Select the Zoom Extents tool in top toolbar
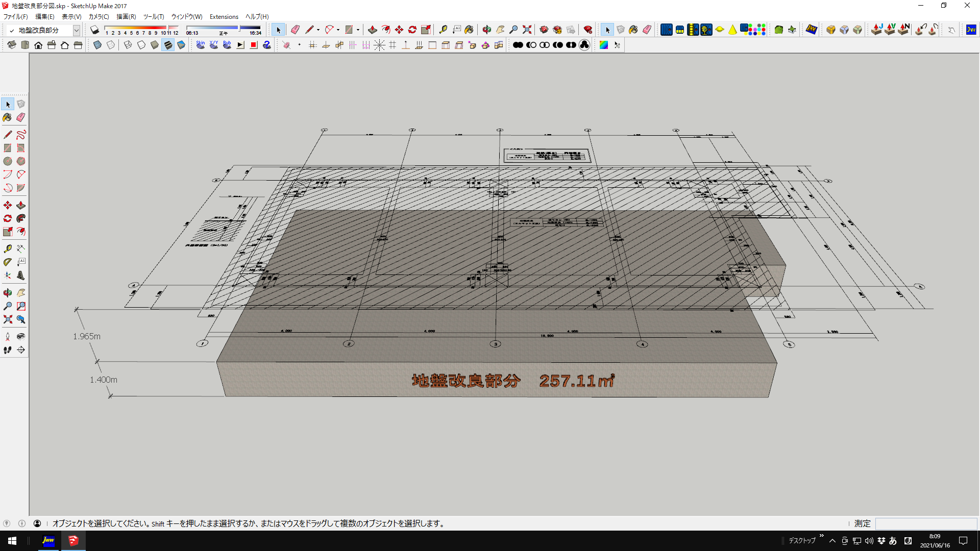 pos(527,30)
